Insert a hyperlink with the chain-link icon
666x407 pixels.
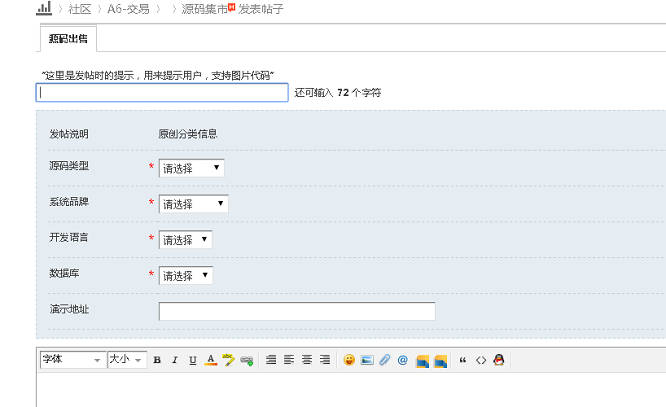[x=246, y=361]
